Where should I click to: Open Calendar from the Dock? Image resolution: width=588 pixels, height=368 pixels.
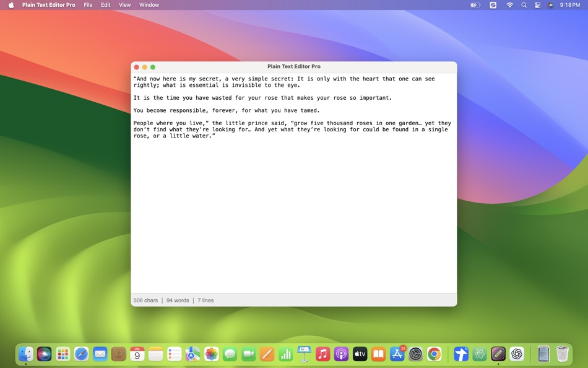point(137,354)
